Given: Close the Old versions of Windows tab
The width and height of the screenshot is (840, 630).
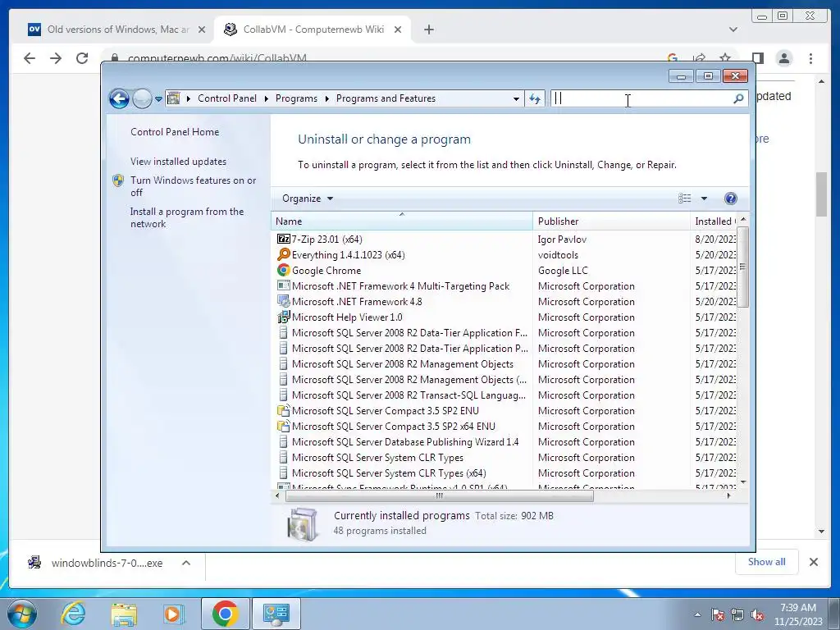Looking at the screenshot, I should (x=202, y=30).
